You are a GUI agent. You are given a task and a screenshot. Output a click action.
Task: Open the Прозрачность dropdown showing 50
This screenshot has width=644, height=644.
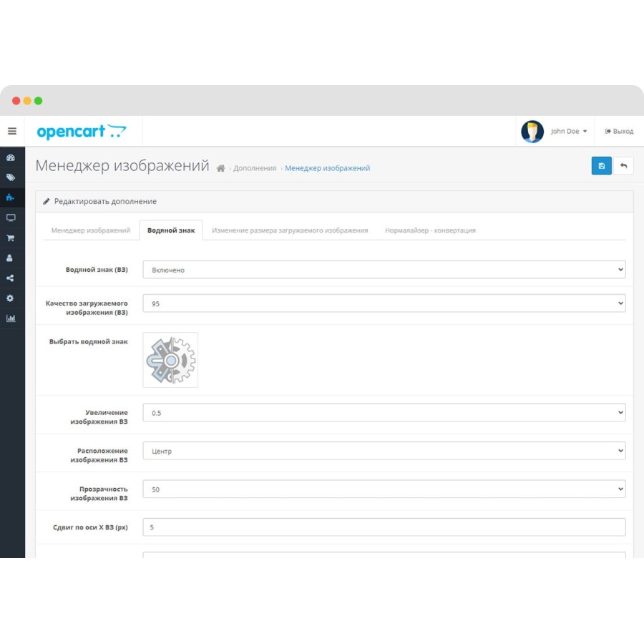(x=384, y=489)
